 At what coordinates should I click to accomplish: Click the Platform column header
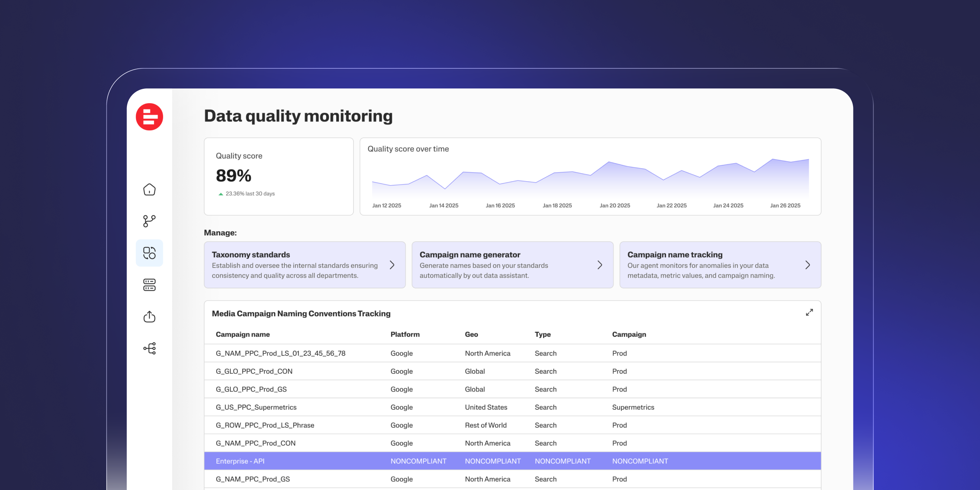pyautogui.click(x=405, y=334)
